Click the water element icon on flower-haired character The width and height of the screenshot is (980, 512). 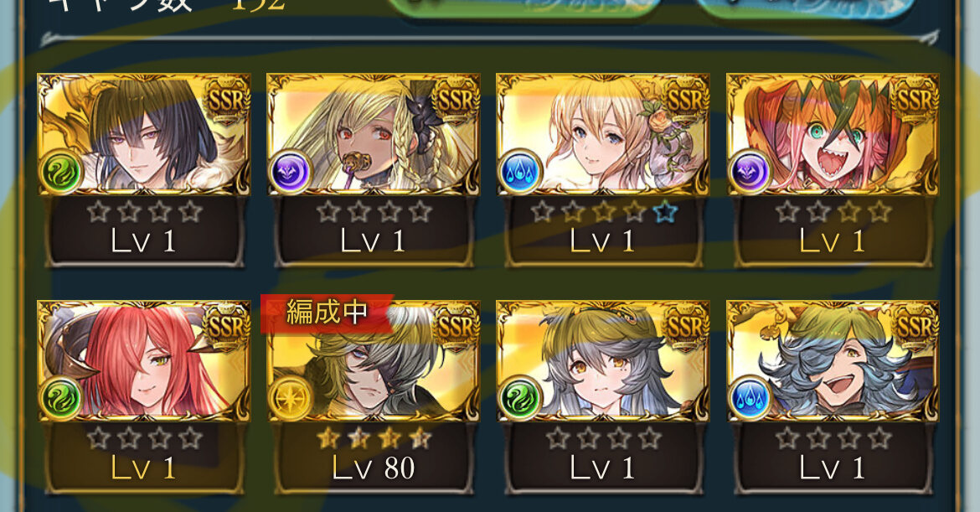[x=519, y=172]
